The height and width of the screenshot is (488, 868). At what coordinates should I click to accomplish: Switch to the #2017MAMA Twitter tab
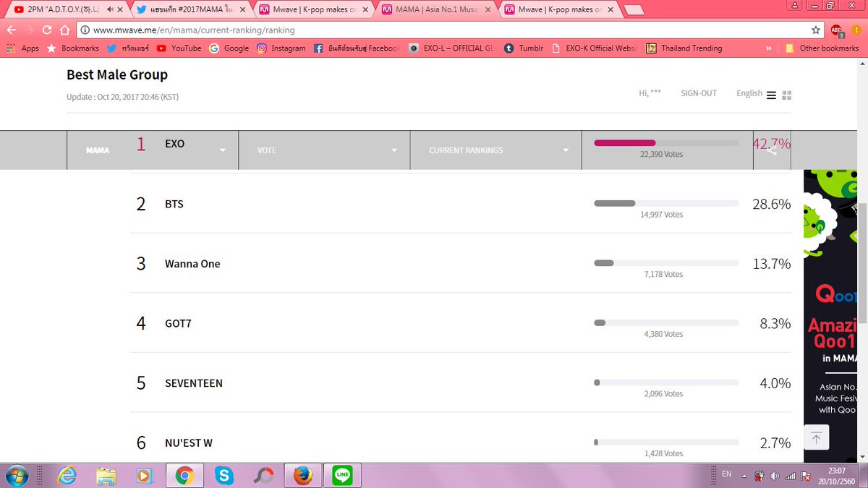click(190, 9)
